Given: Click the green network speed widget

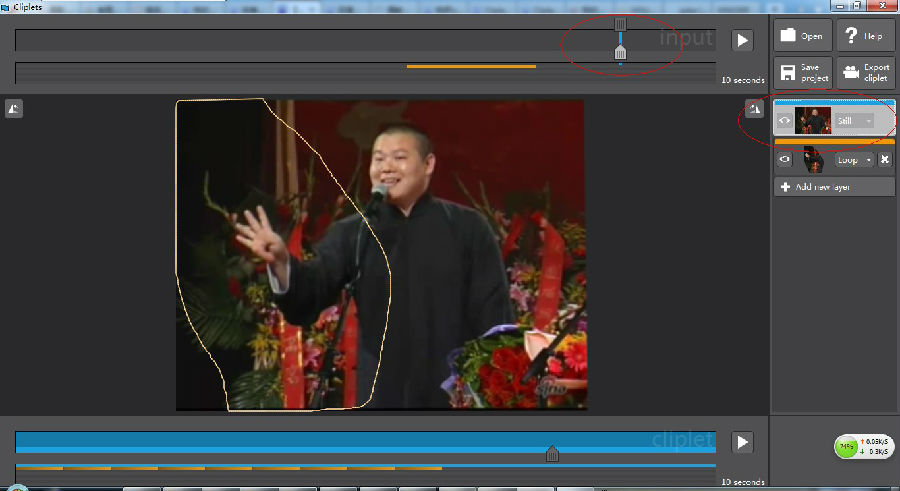Looking at the screenshot, I should pos(864,446).
